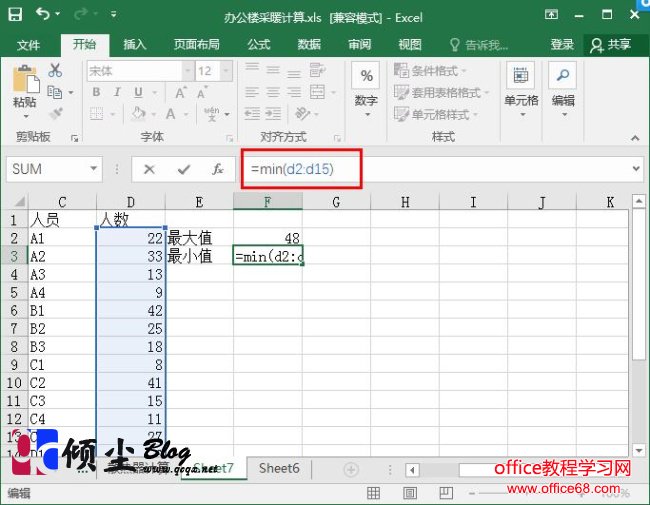This screenshot has width=650, height=505.
Task: Toggle Italic formatting
Action: [x=117, y=92]
